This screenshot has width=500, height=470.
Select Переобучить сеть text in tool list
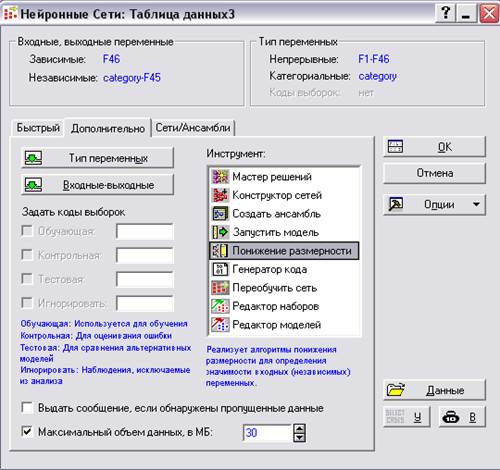pos(275,288)
